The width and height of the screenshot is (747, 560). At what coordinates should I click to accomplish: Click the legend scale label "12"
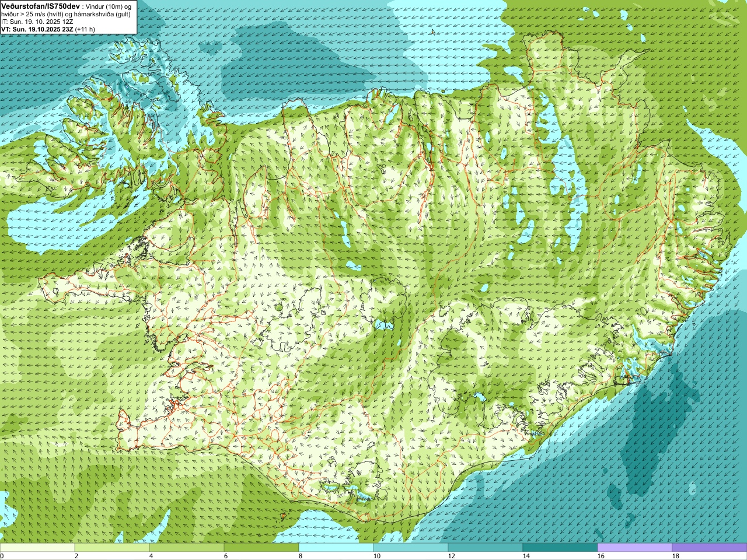click(451, 556)
